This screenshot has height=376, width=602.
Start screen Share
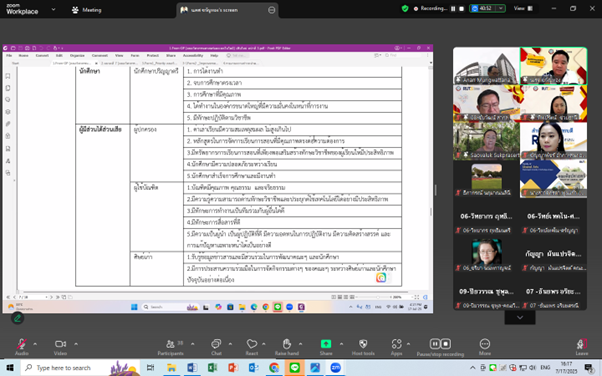[x=326, y=344]
